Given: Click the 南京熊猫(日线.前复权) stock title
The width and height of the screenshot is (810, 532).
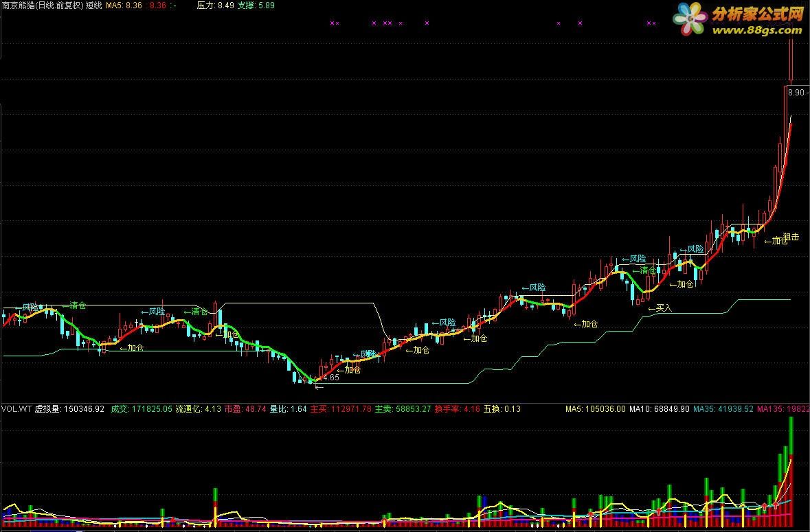Looking at the screenshot, I should pos(43,5).
